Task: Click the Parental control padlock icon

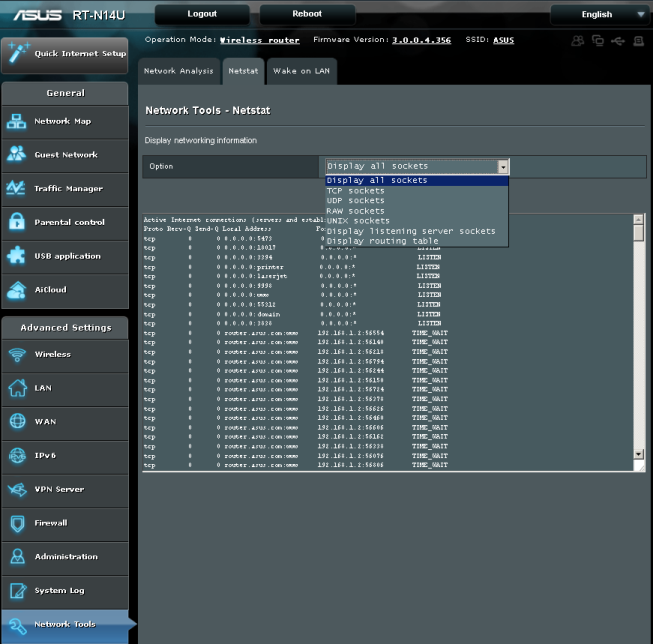Action: [17, 222]
